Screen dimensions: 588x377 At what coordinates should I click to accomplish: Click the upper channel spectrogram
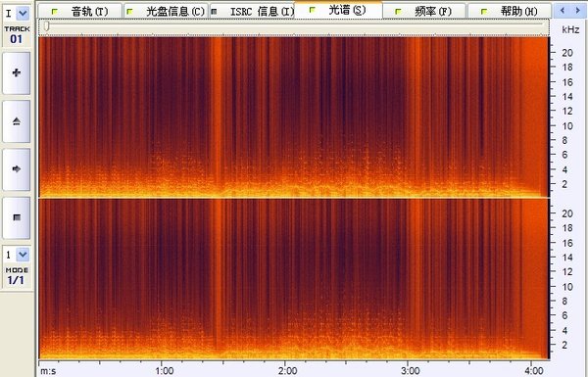(294, 117)
